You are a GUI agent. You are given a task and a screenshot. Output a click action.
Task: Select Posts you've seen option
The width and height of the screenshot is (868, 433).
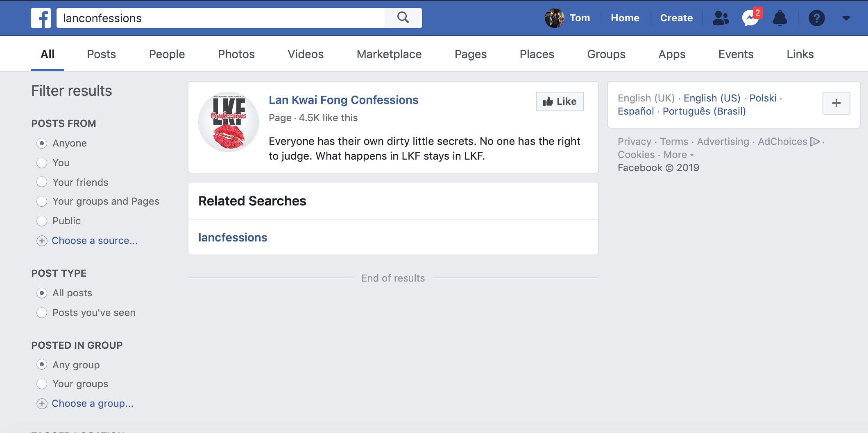[x=42, y=313]
